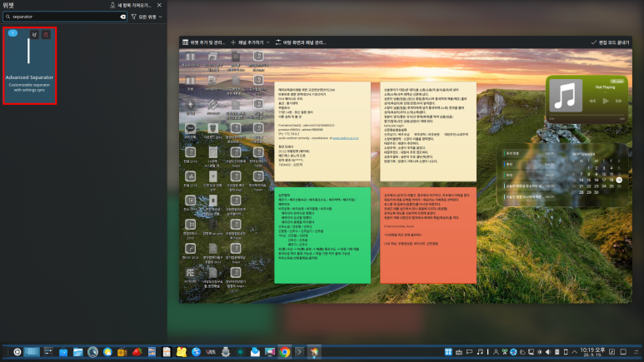
Task: Select the Advanced Separator widget tile
Action: click(29, 66)
